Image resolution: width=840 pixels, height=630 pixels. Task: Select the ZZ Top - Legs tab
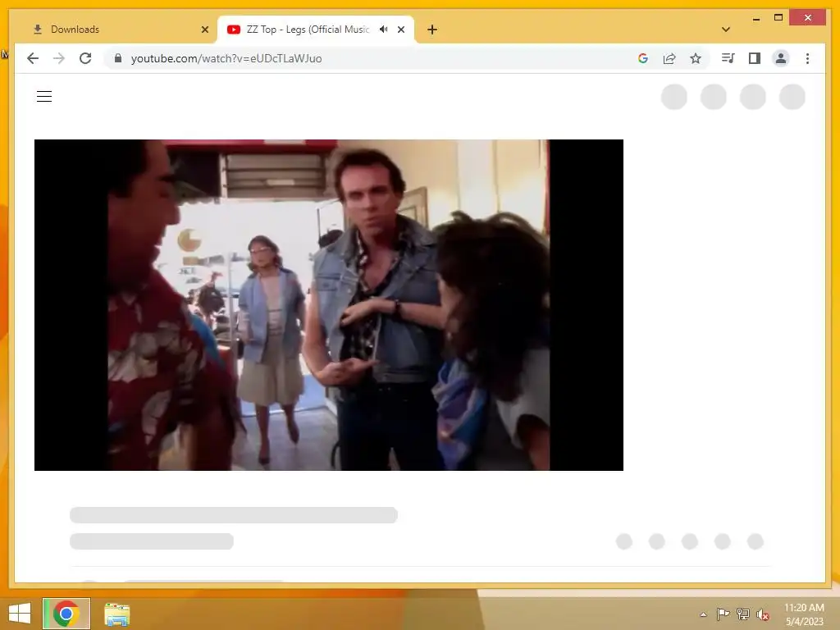pyautogui.click(x=307, y=30)
